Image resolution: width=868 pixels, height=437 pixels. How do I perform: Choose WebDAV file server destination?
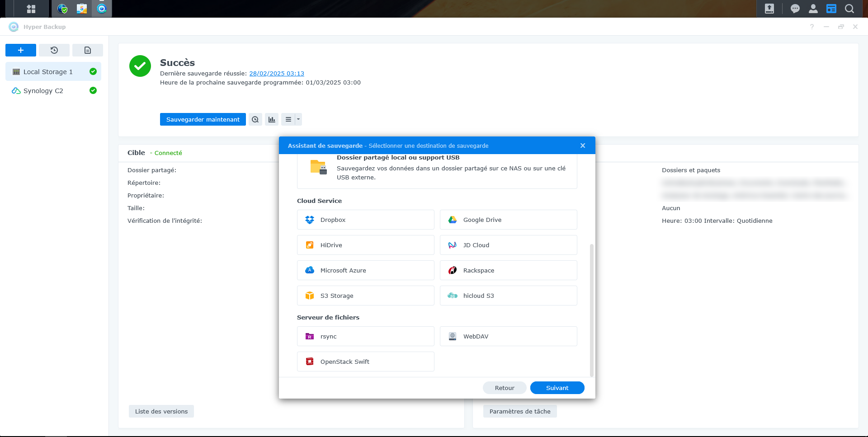click(x=508, y=336)
